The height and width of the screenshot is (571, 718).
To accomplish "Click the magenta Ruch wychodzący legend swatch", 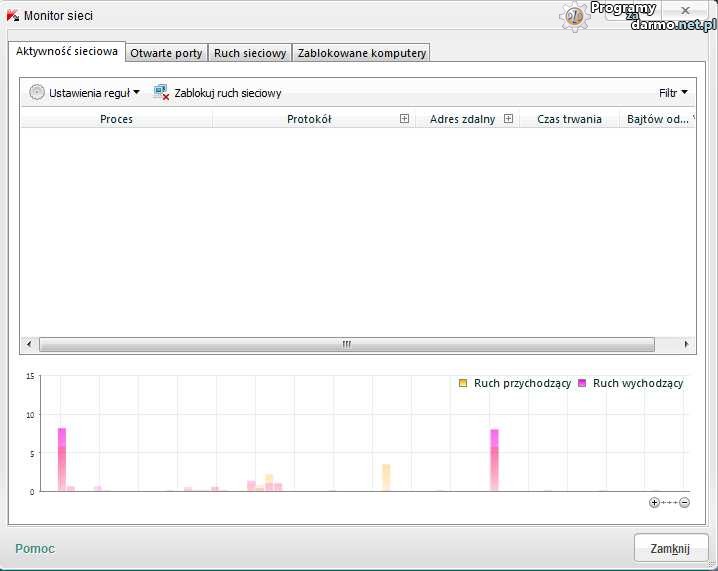I will tap(581, 383).
